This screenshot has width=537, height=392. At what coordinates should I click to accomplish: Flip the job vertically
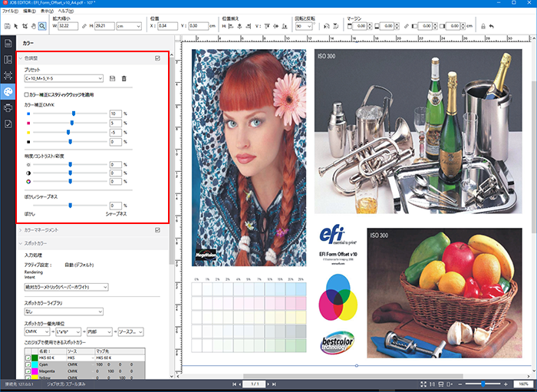[336, 26]
